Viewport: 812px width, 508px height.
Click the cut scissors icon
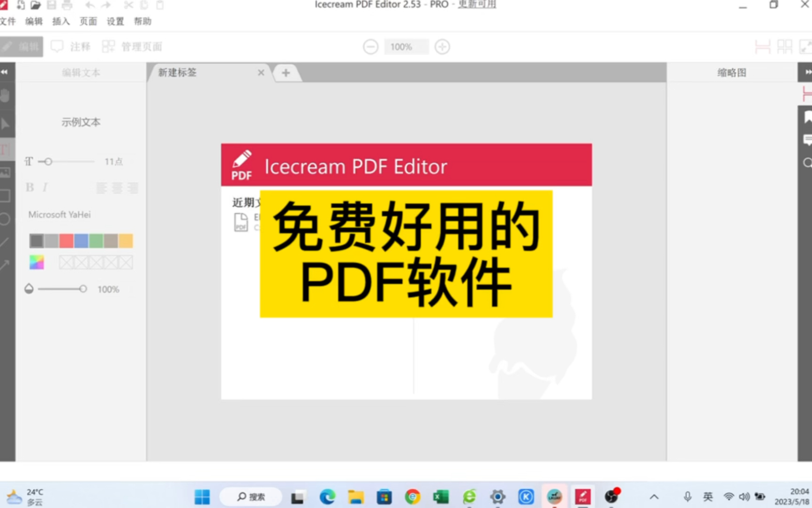(x=129, y=5)
